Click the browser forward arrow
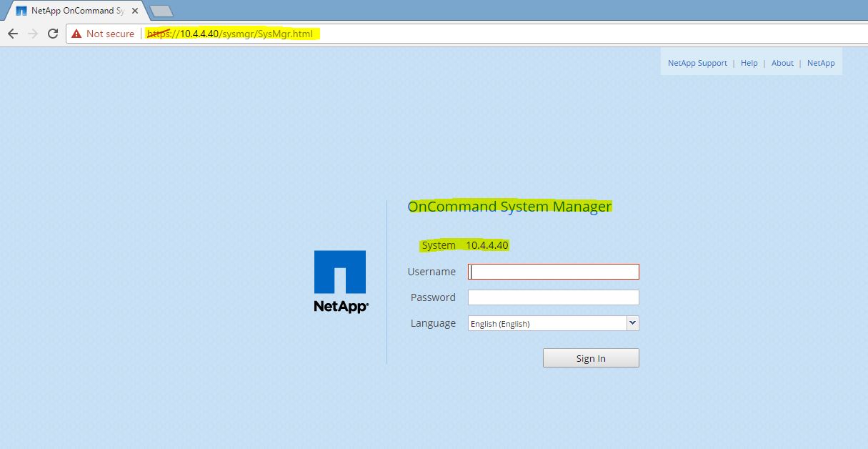The height and width of the screenshot is (449, 868). pos(32,34)
